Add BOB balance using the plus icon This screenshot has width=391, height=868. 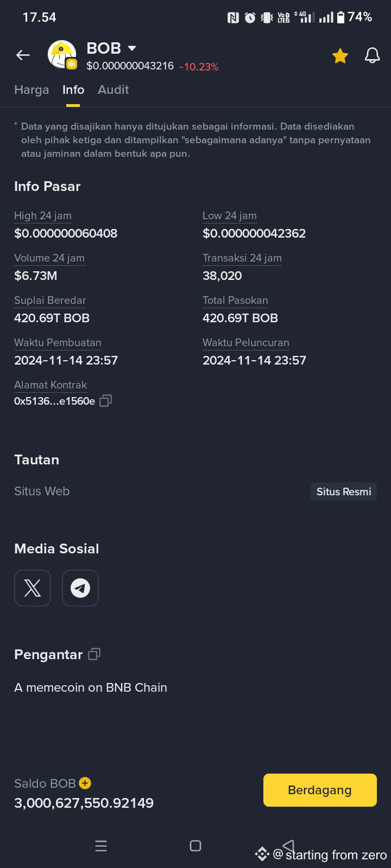[x=85, y=783]
